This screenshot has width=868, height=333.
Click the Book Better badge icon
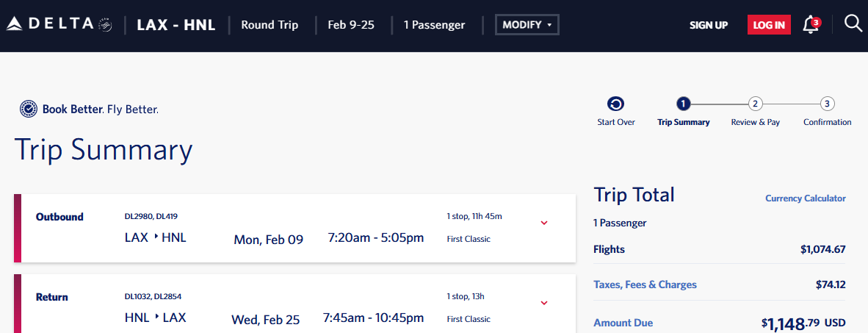tap(28, 109)
